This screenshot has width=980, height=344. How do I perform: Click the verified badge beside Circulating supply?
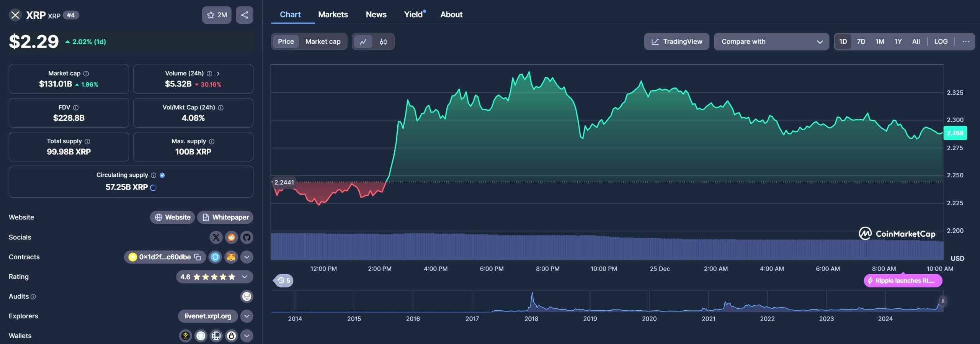pyautogui.click(x=162, y=175)
